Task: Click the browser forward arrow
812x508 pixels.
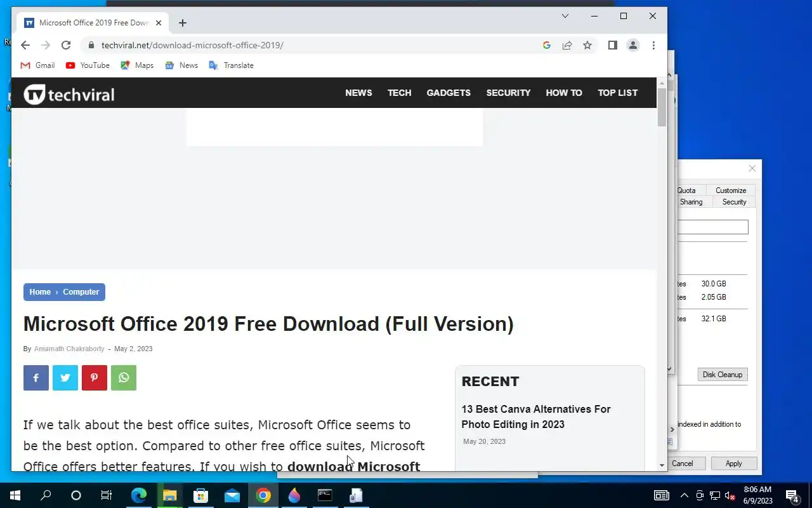Action: [46, 45]
